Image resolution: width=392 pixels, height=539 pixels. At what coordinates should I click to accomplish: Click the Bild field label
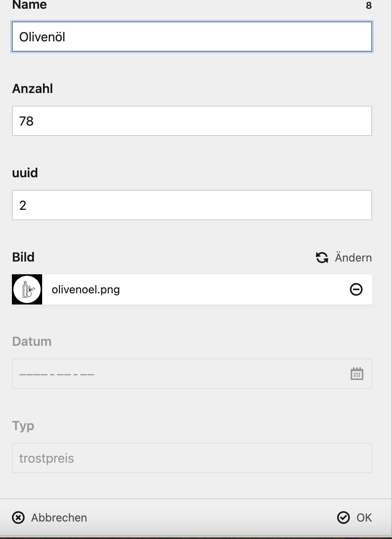(23, 257)
